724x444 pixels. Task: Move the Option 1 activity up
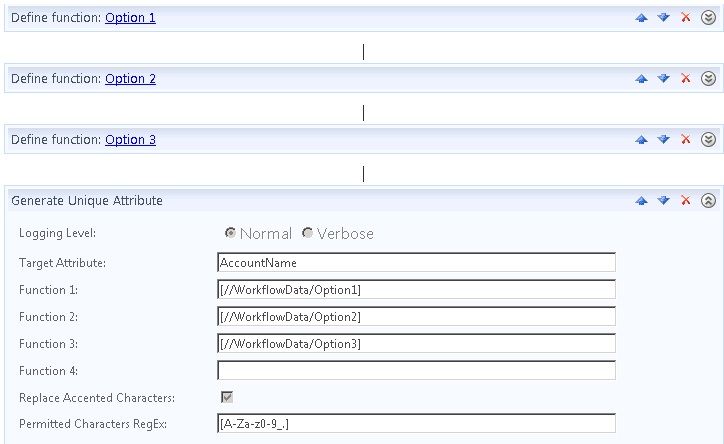641,18
